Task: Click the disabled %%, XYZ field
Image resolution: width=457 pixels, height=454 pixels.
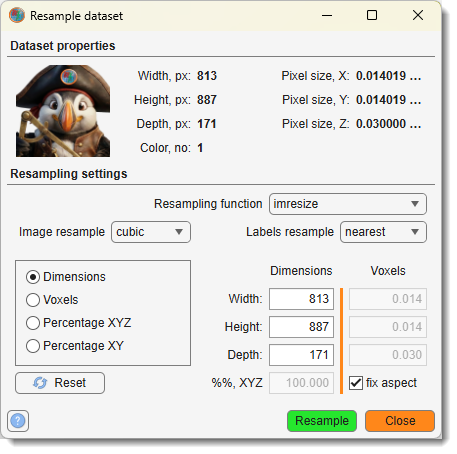Action: coord(301,383)
